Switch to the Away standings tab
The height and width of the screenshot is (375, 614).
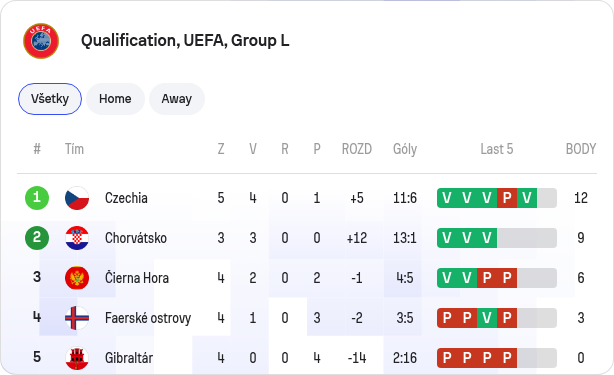(177, 99)
